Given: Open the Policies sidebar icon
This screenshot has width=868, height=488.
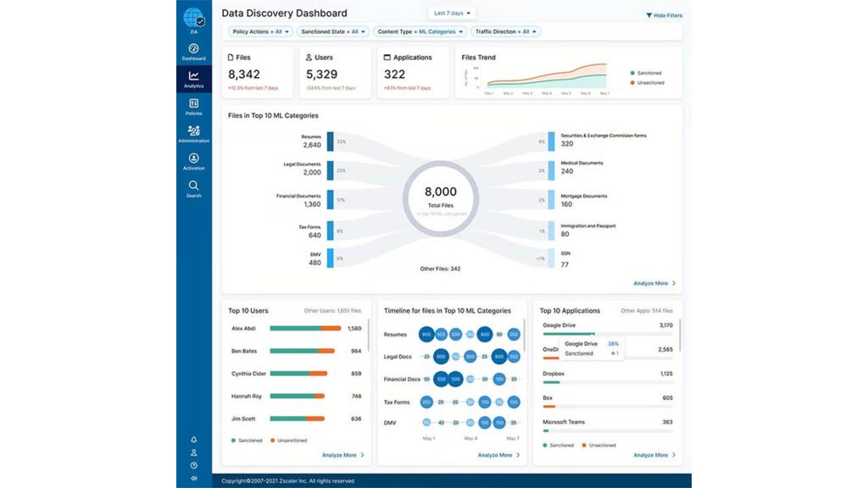Looking at the screenshot, I should pos(194,103).
